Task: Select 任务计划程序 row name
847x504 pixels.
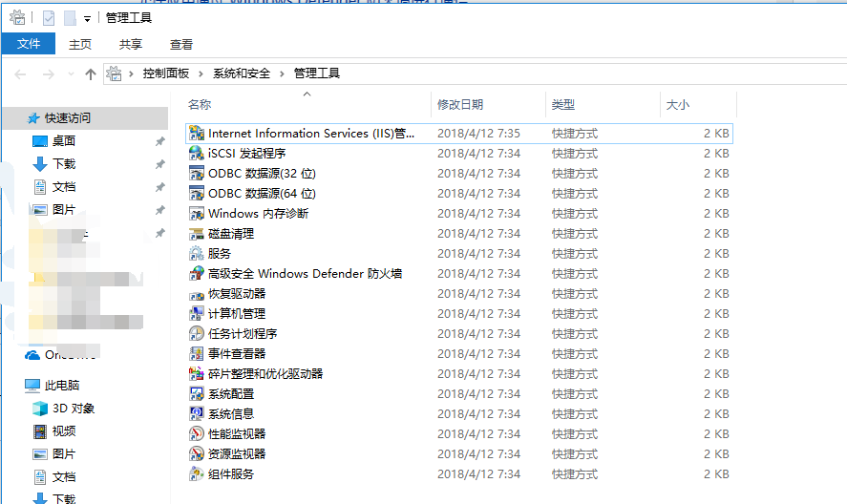Action: (243, 334)
